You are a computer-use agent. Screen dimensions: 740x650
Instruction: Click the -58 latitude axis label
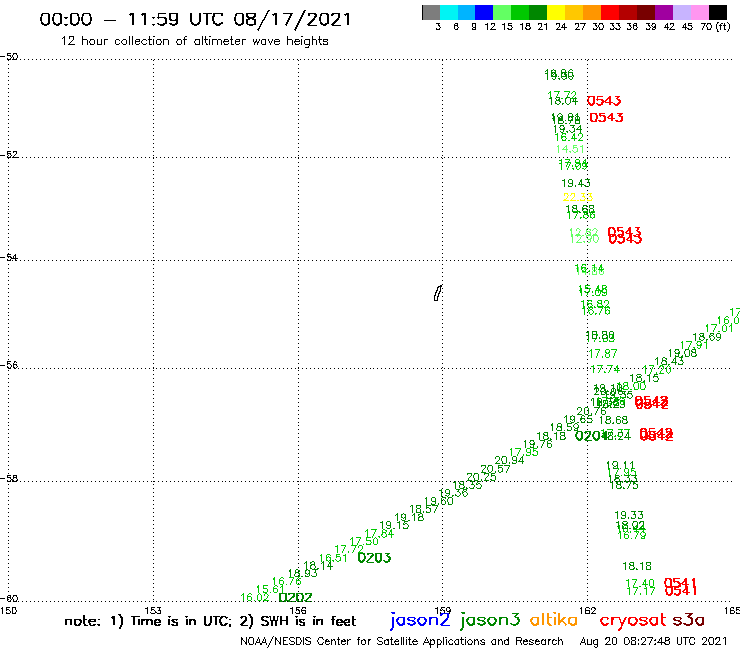pyautogui.click(x=9, y=479)
